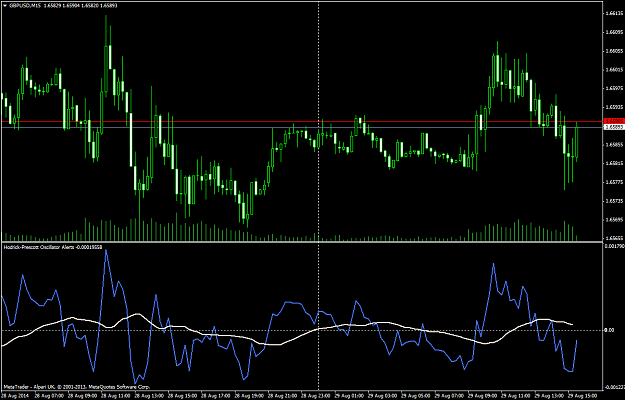Click the 1.65695 price scale label
Screen dimensions: 625x400
tap(614, 220)
